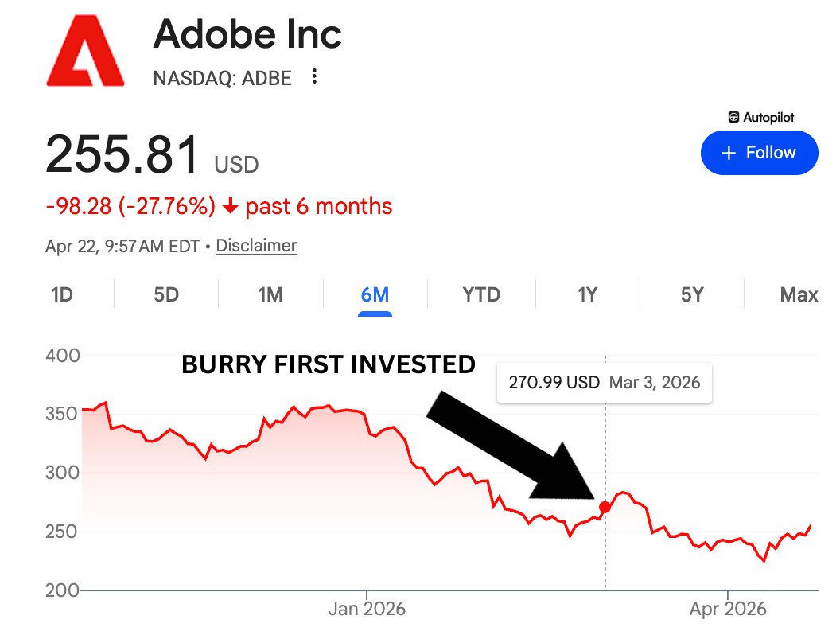Show the 1M chart view
Viewport: 840px width, 635px height.
(270, 295)
